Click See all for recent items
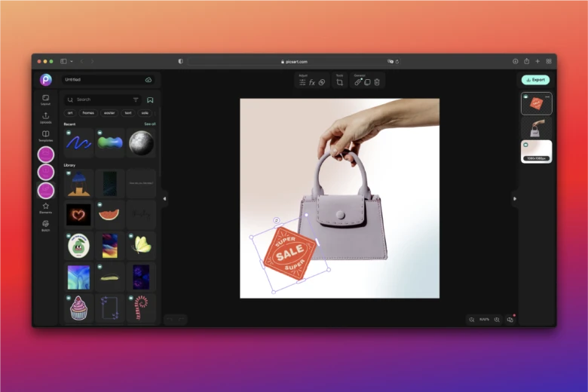The height and width of the screenshot is (392, 588). point(150,124)
